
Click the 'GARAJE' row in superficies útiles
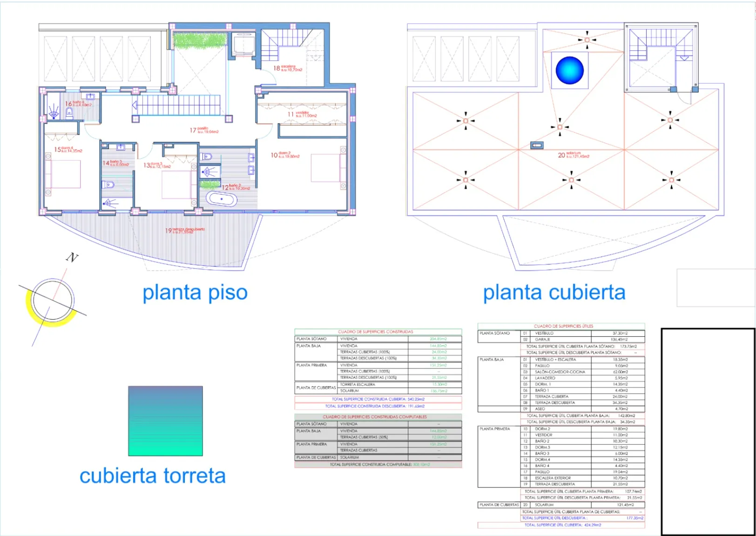click(x=582, y=340)
